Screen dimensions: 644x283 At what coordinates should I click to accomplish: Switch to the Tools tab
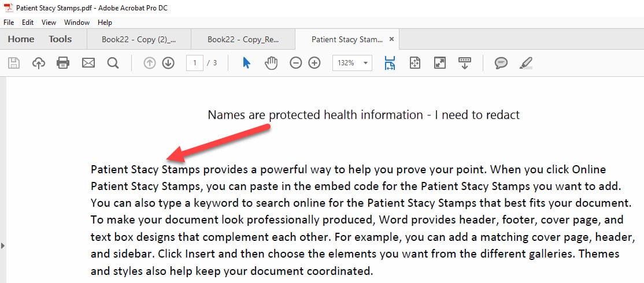60,39
